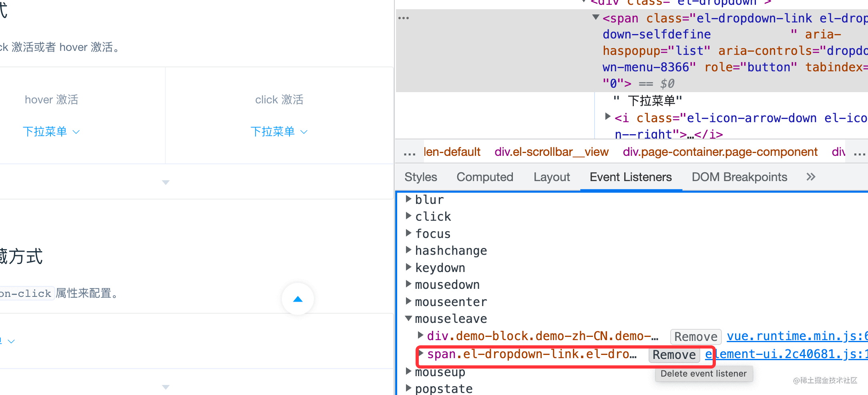Screen dimensions: 868x395
Task: Expand the mouseenter event listeners
Action: pos(408,301)
